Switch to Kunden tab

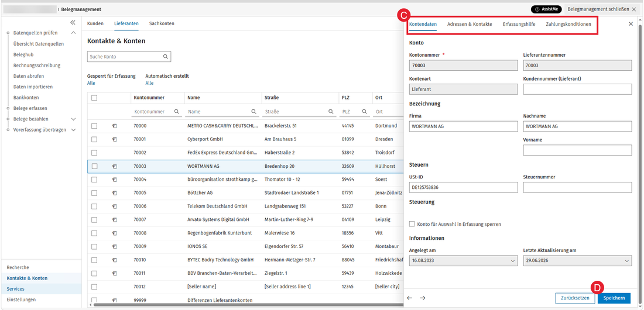pos(95,24)
